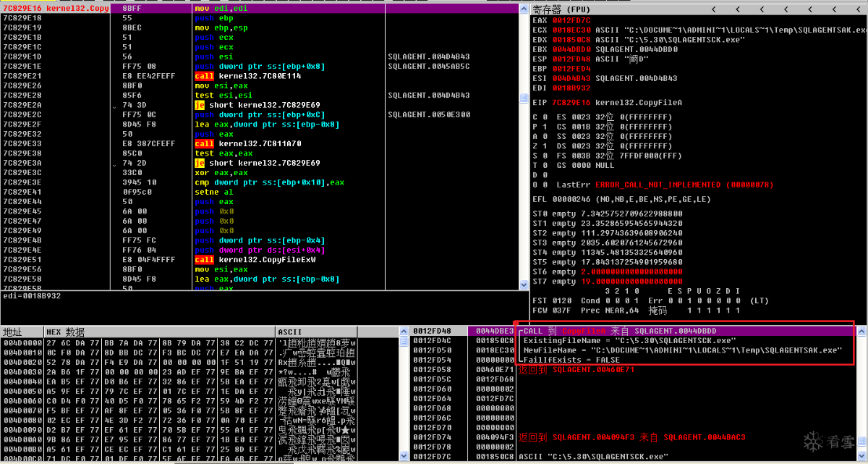Click the S flag value in registers

click(545, 155)
